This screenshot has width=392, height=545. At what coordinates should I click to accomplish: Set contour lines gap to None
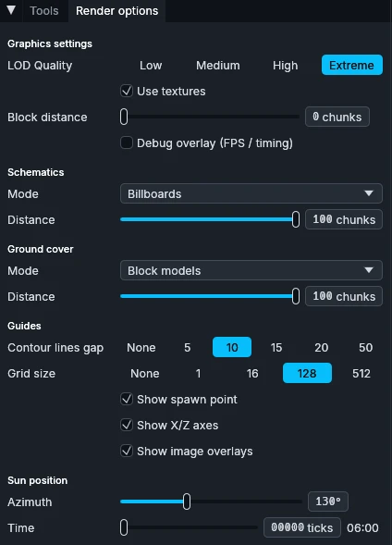tap(141, 347)
